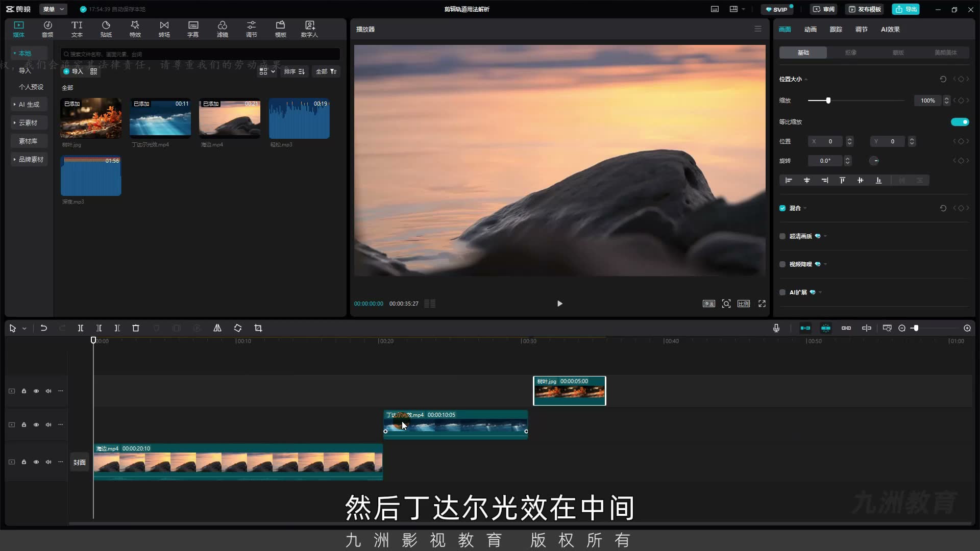Viewport: 980px width, 551px height.
Task: Click the mirror flip icon in timeline toolbar
Action: [x=217, y=328]
